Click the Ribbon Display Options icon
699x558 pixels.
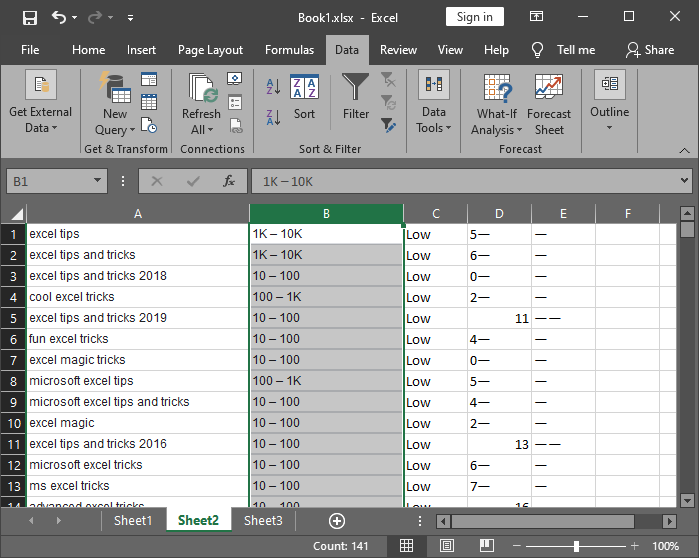tap(536, 17)
